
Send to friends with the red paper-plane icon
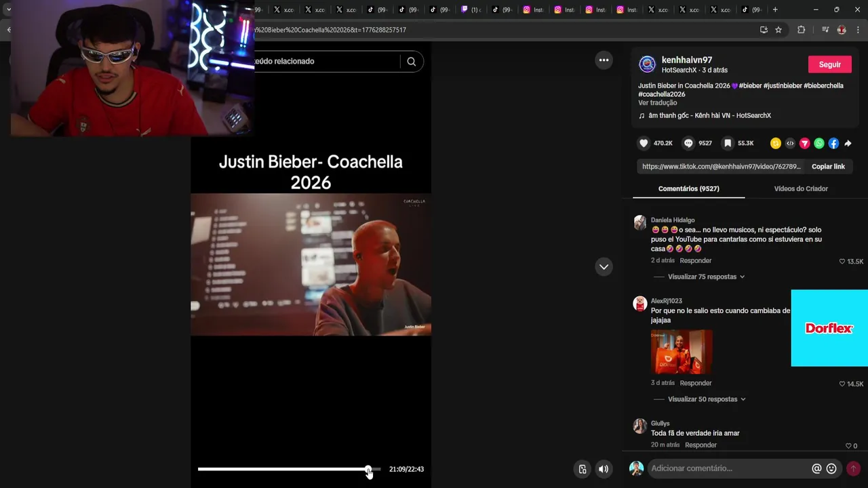click(805, 143)
